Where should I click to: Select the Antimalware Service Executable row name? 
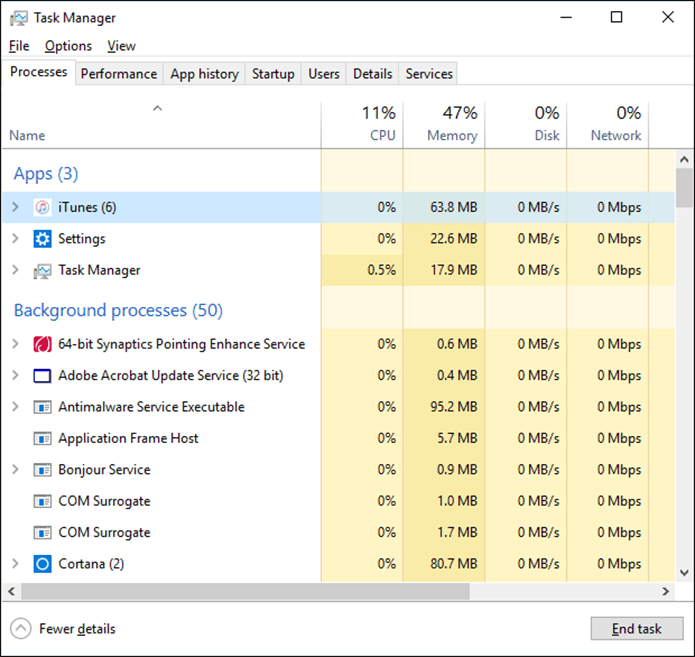point(151,407)
